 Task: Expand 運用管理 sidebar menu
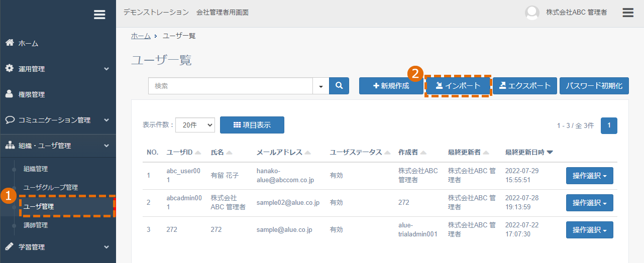click(58, 69)
